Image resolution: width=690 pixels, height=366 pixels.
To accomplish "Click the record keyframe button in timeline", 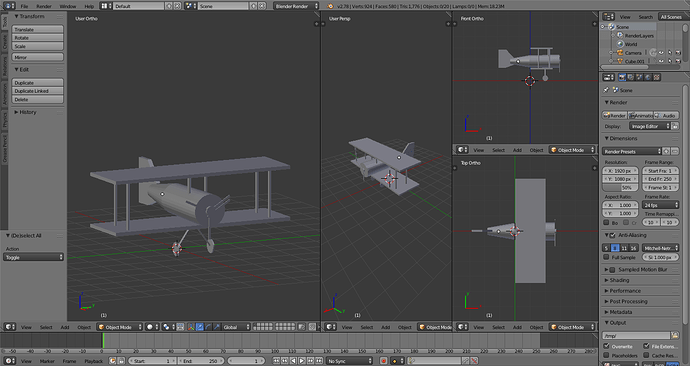I will (x=383, y=361).
